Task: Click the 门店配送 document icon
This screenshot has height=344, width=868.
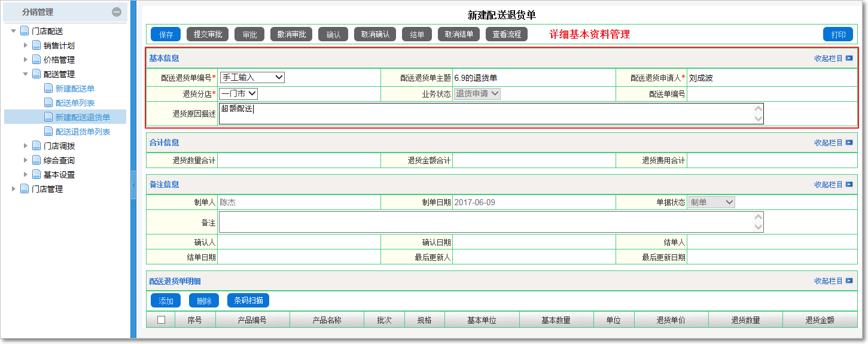Action: click(x=25, y=31)
